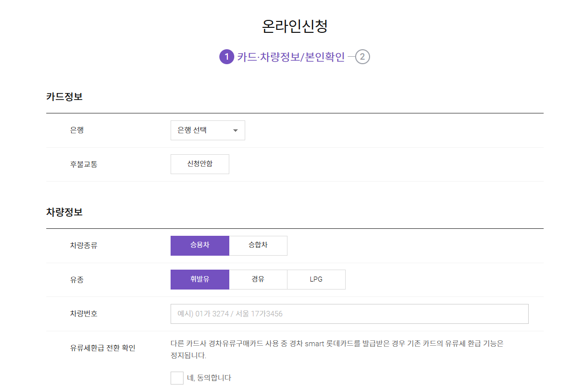
Task: Click the 카드정보 section heading
Action: pyautogui.click(x=64, y=97)
